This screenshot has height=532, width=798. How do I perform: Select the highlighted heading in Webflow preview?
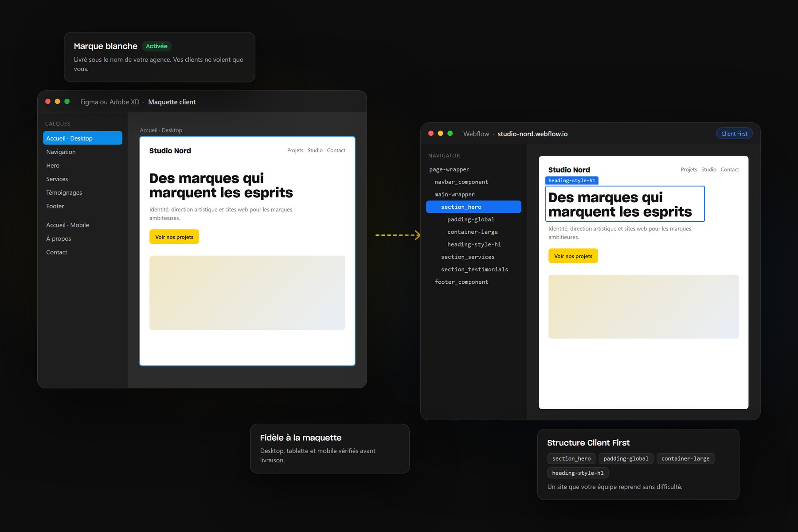click(x=625, y=204)
